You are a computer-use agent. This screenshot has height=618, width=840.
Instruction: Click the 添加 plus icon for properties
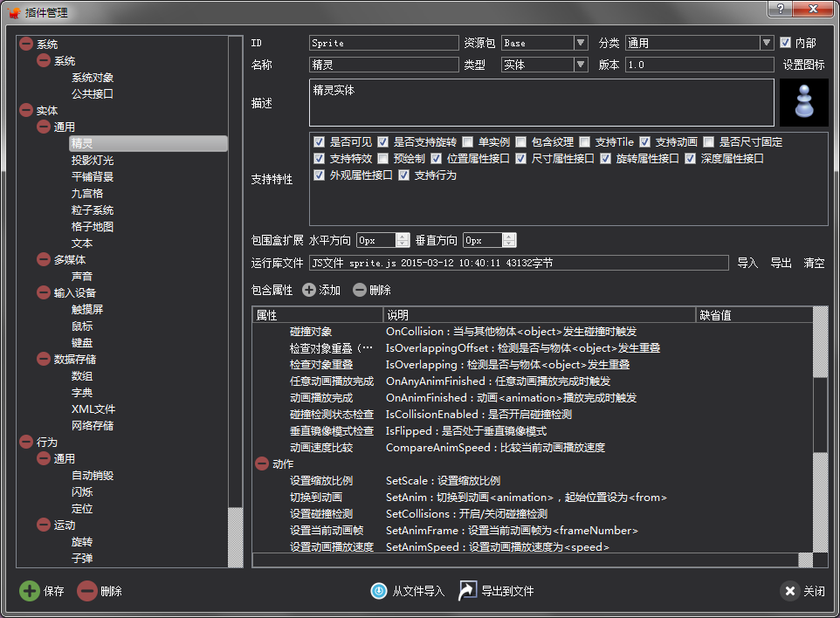pyautogui.click(x=309, y=290)
